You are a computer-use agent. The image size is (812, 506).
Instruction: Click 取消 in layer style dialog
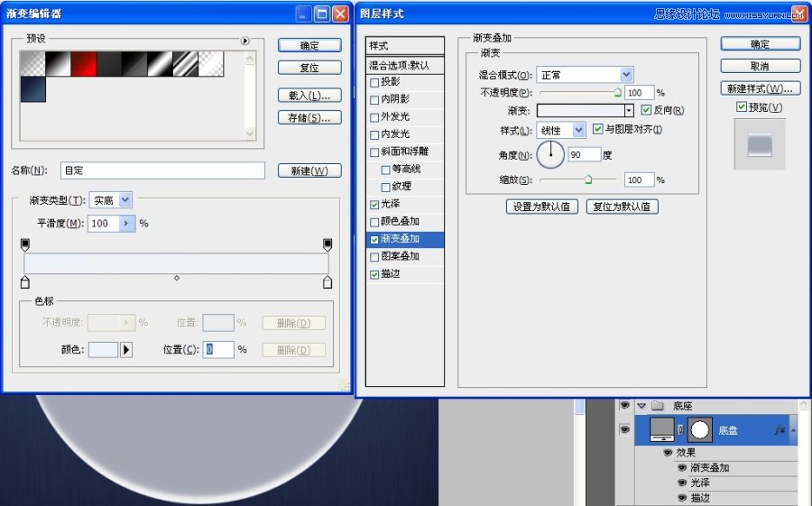[761, 66]
